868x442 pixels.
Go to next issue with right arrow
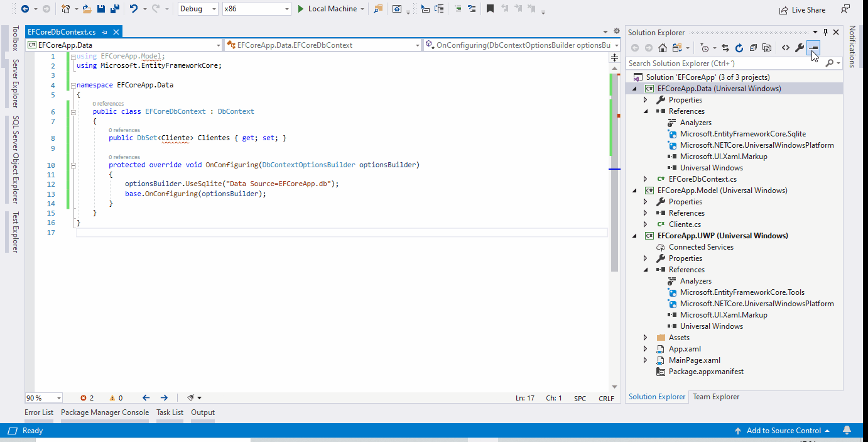pos(164,398)
